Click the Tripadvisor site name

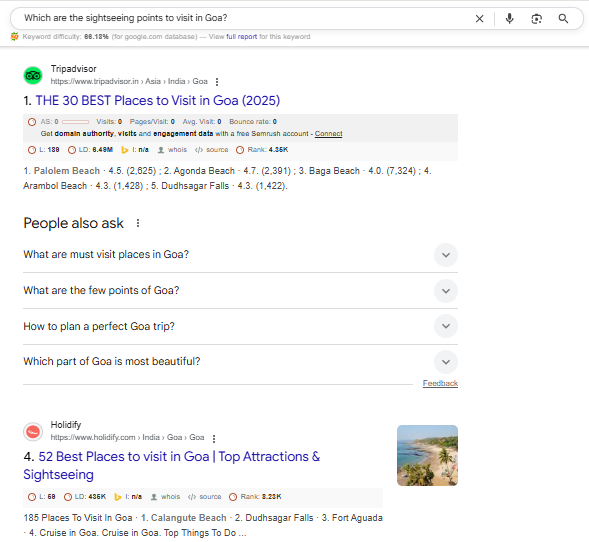pos(74,69)
